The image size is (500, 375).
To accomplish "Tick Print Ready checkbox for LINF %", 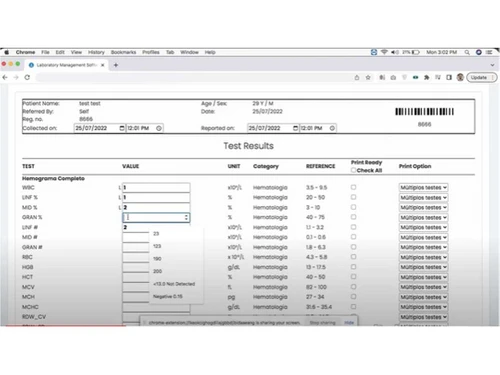I will pyautogui.click(x=353, y=197).
